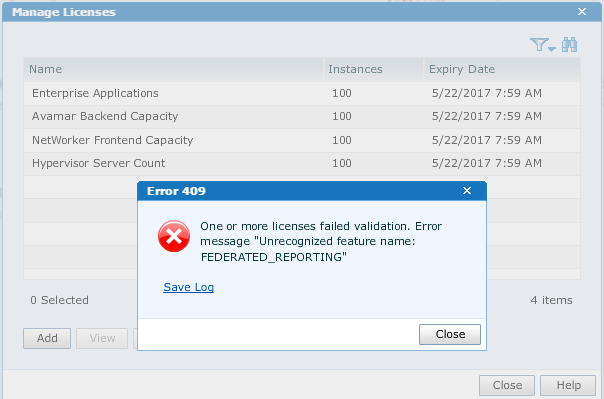The image size is (604, 399).
Task: Click expiry date of NetWorker Frontend Capacity
Action: pos(487,140)
